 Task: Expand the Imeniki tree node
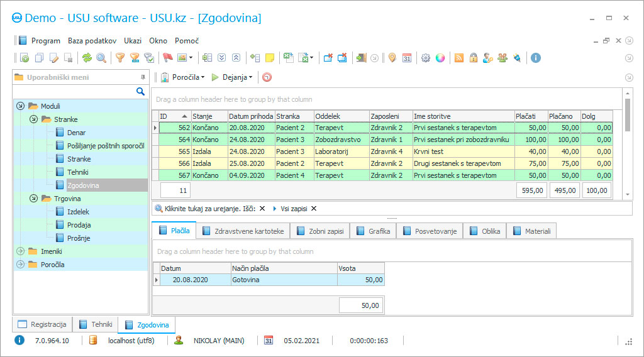20,251
